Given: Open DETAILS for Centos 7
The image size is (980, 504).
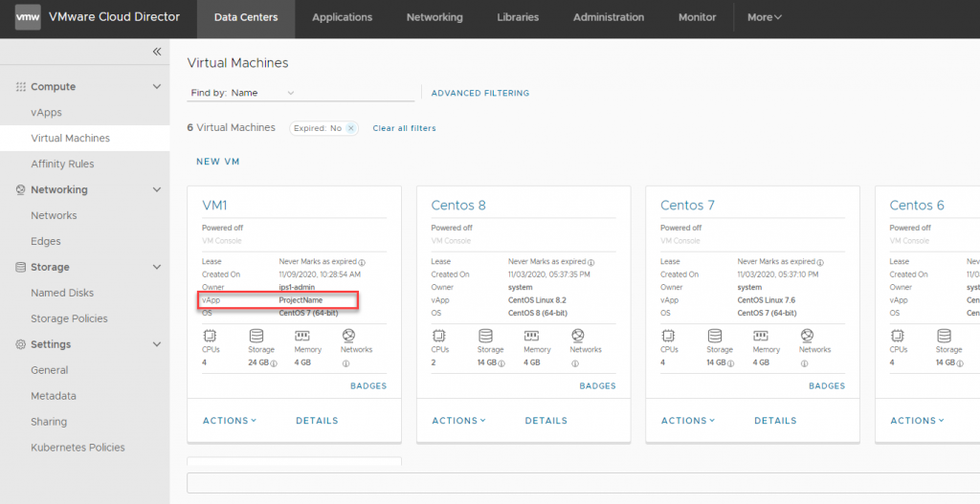Looking at the screenshot, I should point(775,421).
